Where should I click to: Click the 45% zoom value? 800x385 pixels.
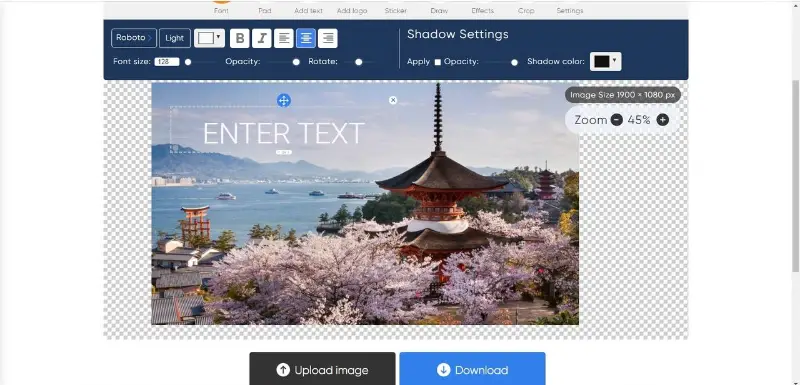click(x=639, y=120)
